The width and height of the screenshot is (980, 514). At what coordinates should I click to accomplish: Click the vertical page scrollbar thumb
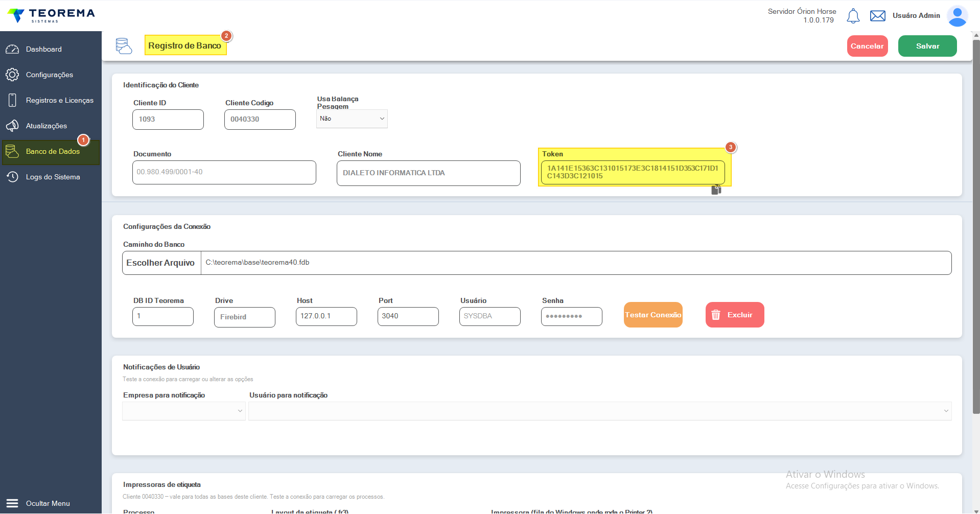tap(976, 226)
